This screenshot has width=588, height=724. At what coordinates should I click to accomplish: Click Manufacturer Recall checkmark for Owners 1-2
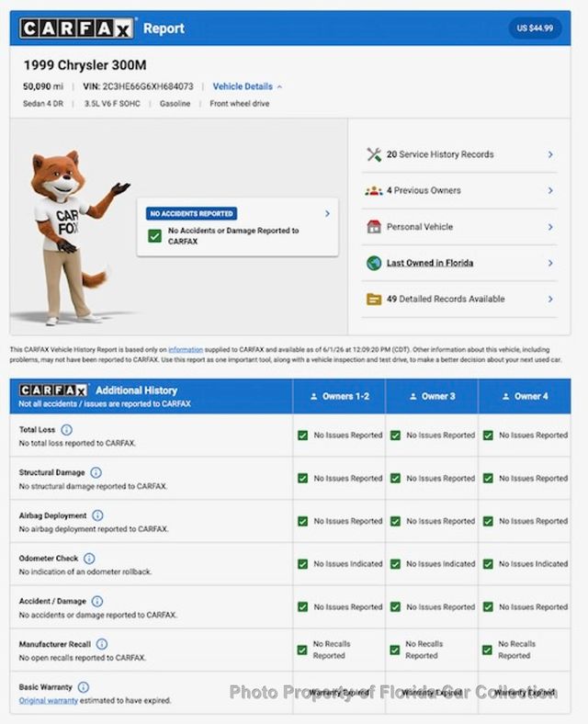pyautogui.click(x=302, y=650)
